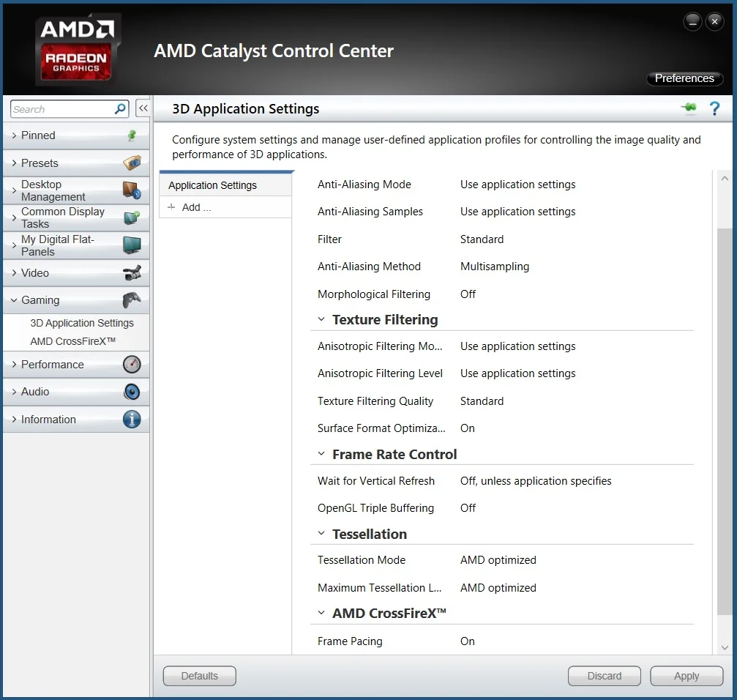This screenshot has height=700, width=737.
Task: Click the search magnifier icon
Action: [x=120, y=109]
